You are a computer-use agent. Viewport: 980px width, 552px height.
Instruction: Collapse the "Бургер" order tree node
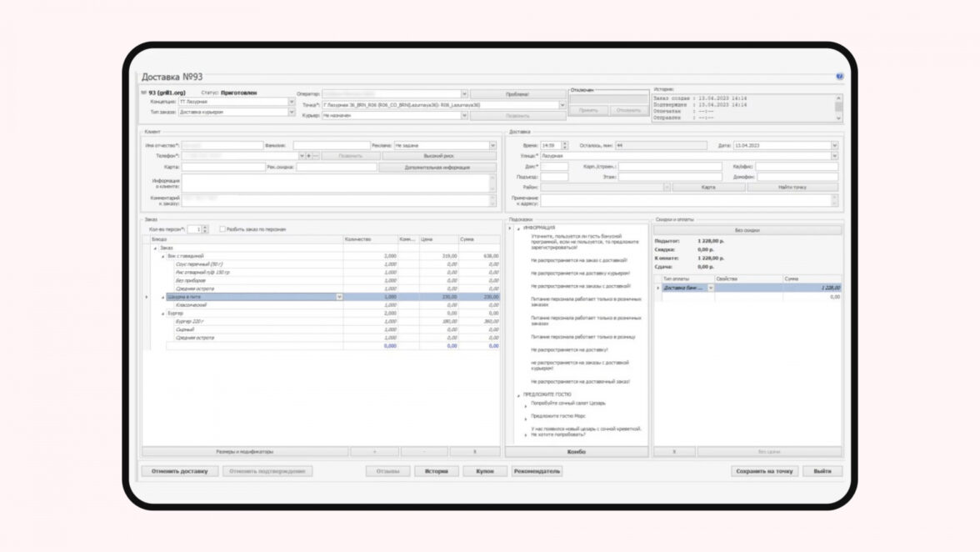(163, 314)
